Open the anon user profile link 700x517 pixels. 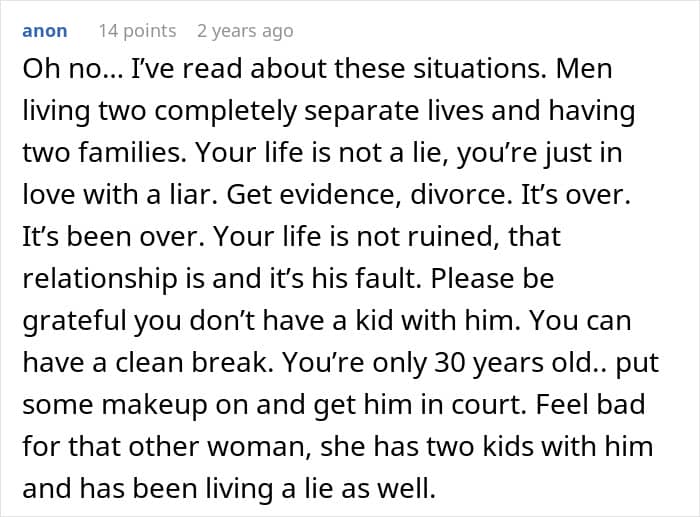coord(45,31)
